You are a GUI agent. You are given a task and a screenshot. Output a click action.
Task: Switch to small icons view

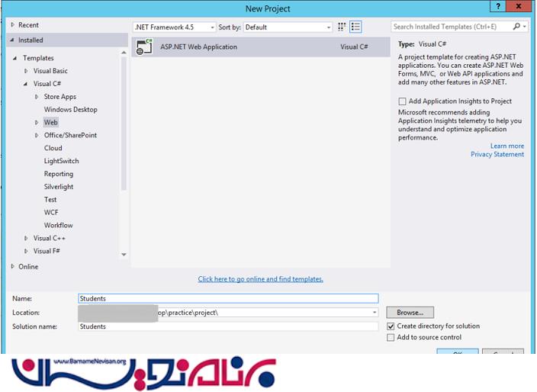coord(342,27)
